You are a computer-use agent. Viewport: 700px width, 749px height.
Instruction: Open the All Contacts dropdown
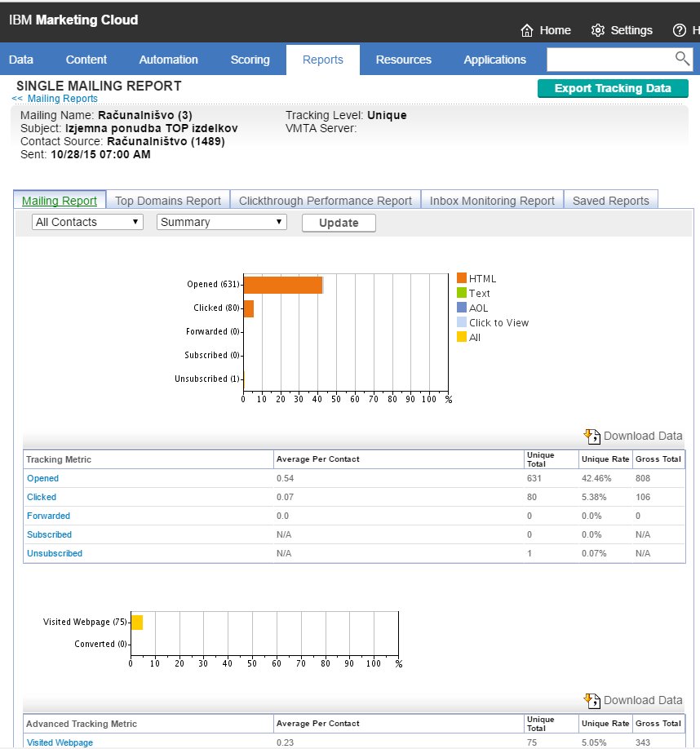pos(87,222)
